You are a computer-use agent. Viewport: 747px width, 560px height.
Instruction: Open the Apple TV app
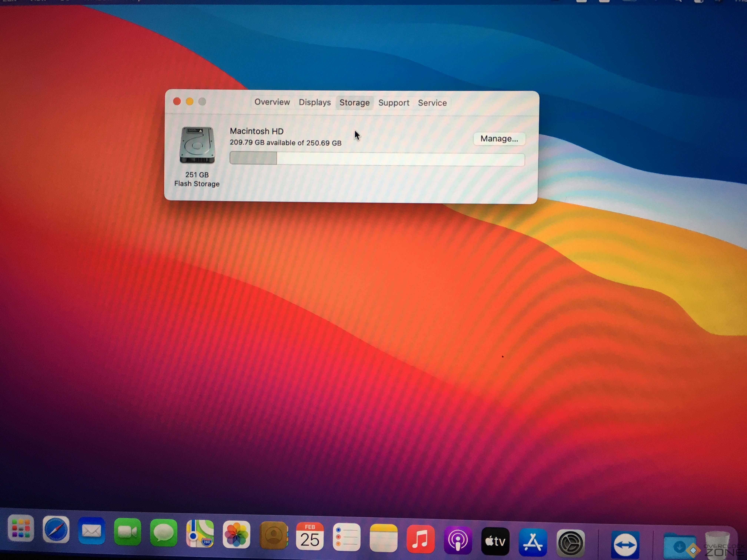(x=495, y=541)
